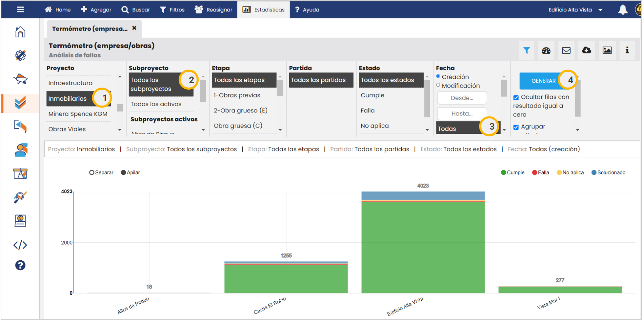
Task: Open the Todas date range dropdown
Action: pyautogui.click(x=469, y=129)
